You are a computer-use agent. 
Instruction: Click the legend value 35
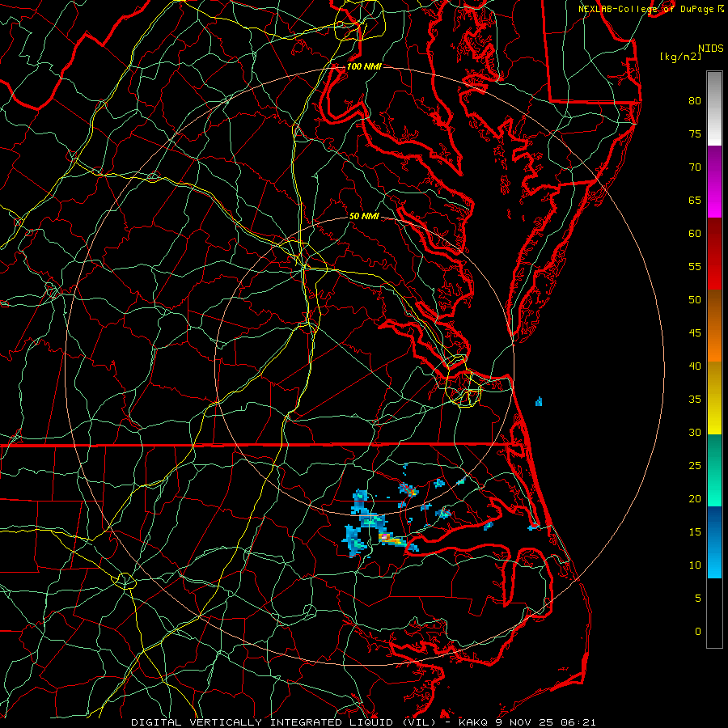coord(695,400)
